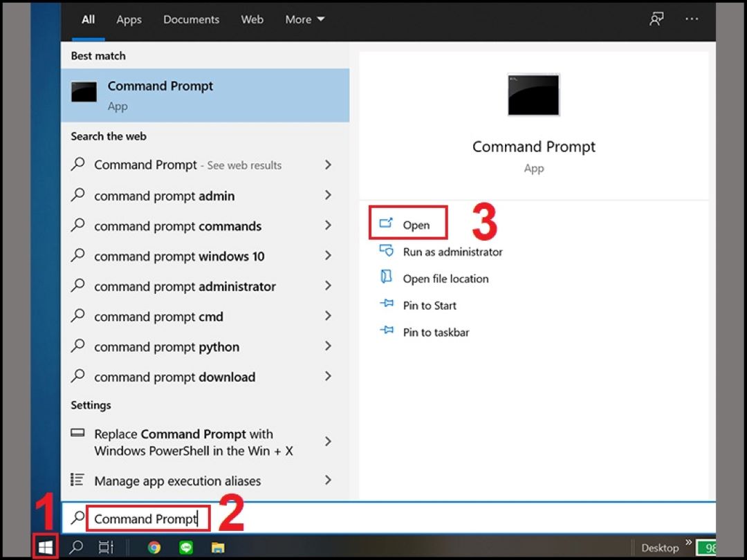Expand arrow for 'command prompt commands'
The image size is (747, 560).
(x=328, y=225)
